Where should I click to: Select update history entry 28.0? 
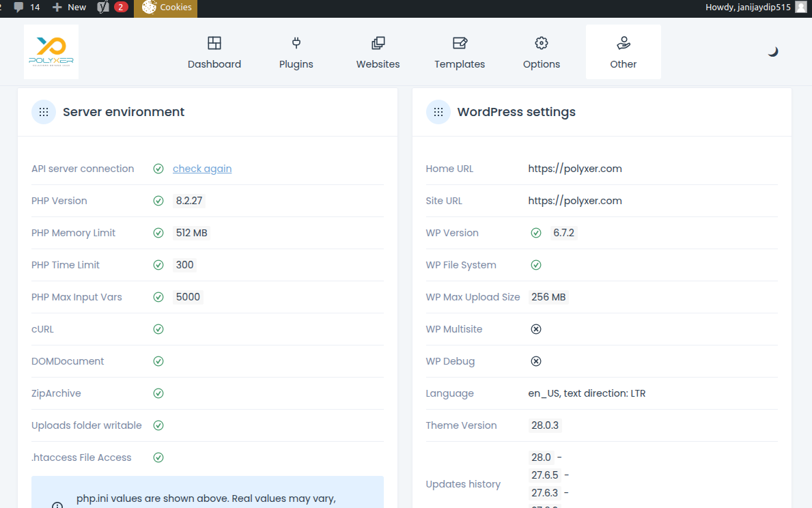tap(541, 457)
